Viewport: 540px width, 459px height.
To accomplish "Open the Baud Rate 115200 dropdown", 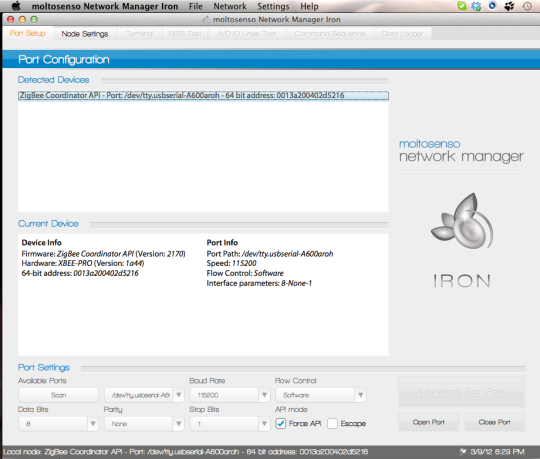I will (x=229, y=395).
